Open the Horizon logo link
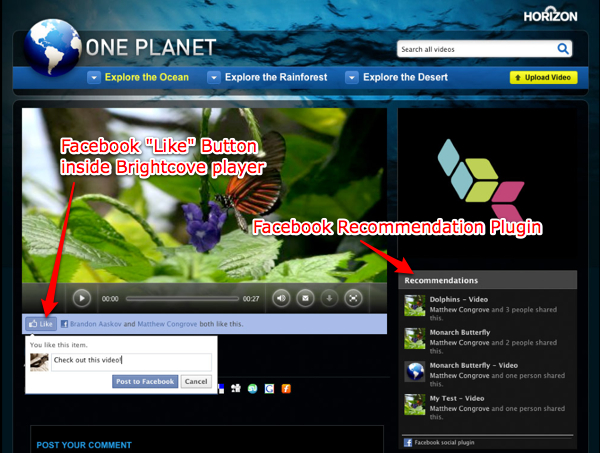600x453 pixels. [x=550, y=14]
